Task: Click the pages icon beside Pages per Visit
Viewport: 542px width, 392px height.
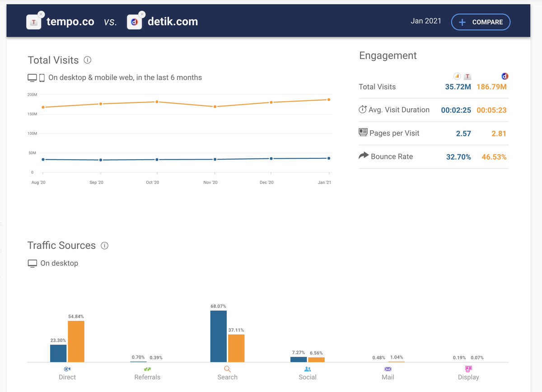Action: click(x=363, y=133)
